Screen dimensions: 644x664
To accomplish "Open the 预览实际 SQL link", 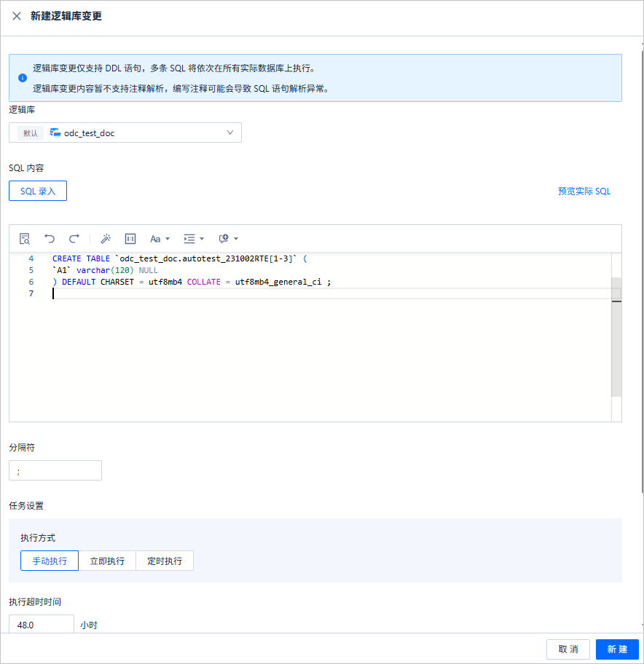I will point(584,191).
